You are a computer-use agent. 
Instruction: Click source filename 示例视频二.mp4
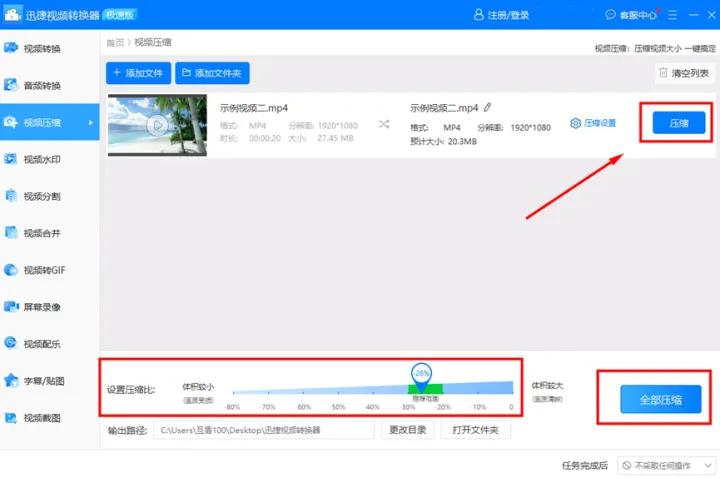click(253, 108)
